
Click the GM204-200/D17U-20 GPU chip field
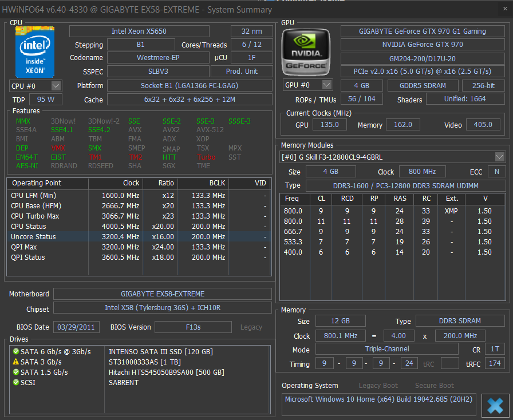423,59
